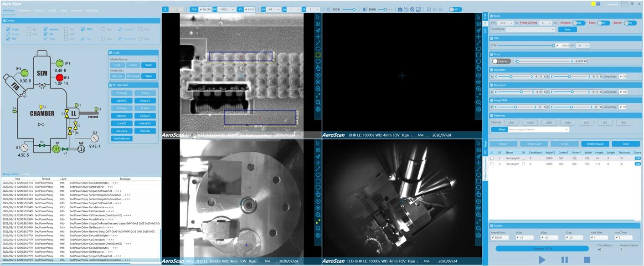This screenshot has width=644, height=266.
Task: Switch to the Aperture tab
Action: (x=77, y=10)
